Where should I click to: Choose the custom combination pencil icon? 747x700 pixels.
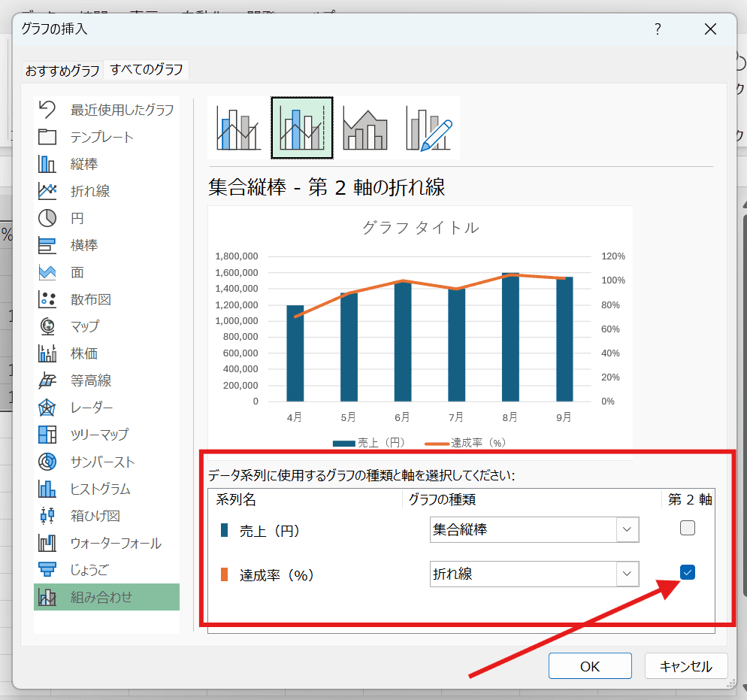click(428, 128)
